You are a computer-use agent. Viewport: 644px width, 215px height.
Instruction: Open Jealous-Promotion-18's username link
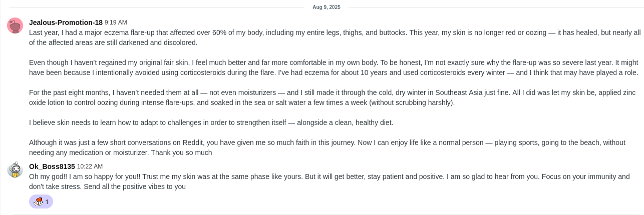click(x=66, y=22)
